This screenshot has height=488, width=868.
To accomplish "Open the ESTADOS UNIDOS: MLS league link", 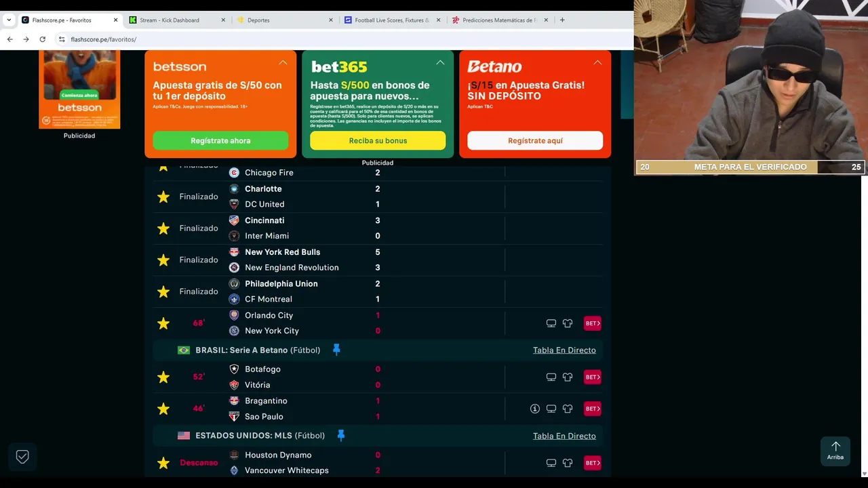I will [260, 436].
